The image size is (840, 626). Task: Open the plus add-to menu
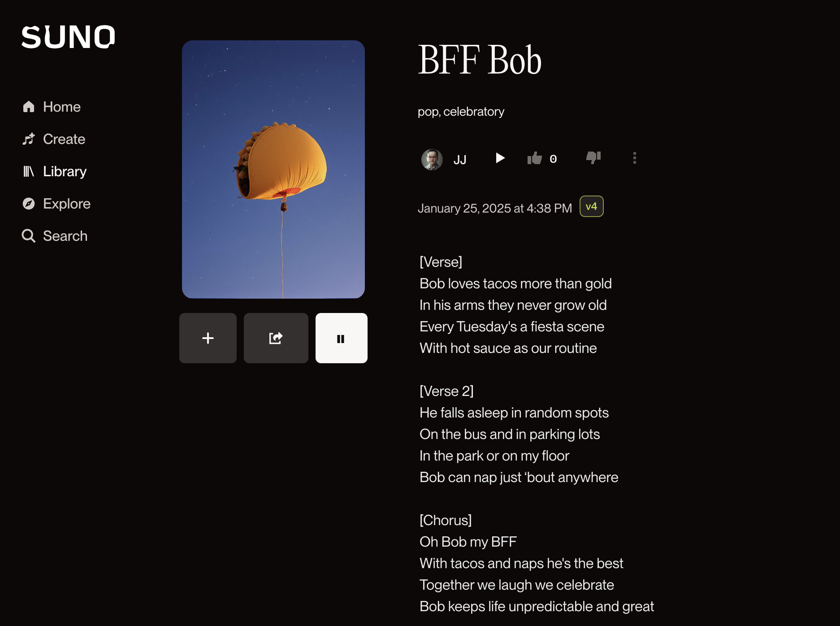point(208,338)
